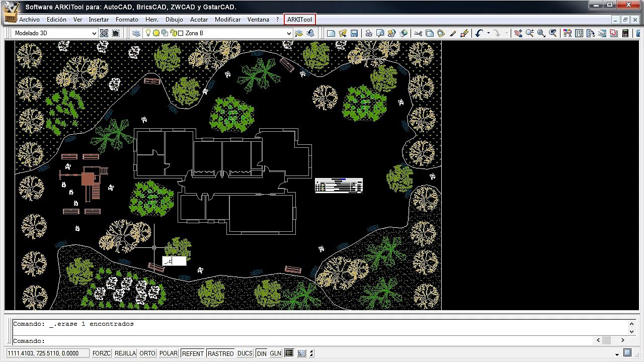This screenshot has height=362, width=644.
Task: Open the QuickCalc calculator icon
Action: [625, 33]
